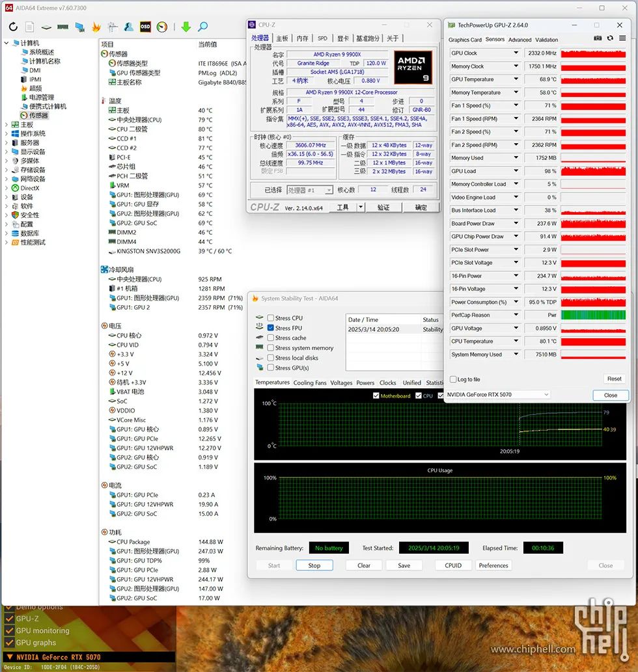Uncheck the Stress FPU checkbox
638x672 pixels.
click(x=271, y=328)
